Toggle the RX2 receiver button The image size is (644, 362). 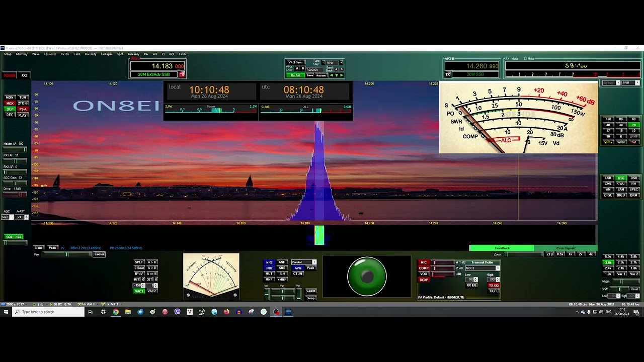[24, 75]
